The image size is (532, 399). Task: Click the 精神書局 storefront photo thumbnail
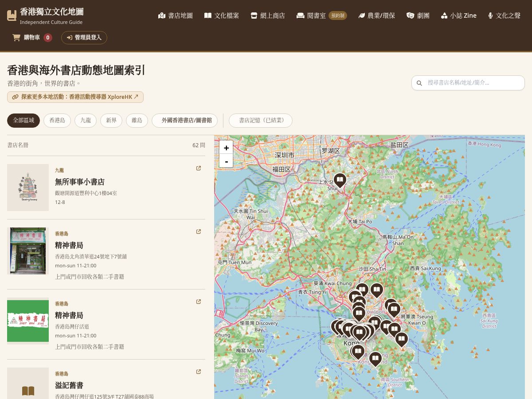coord(28,251)
